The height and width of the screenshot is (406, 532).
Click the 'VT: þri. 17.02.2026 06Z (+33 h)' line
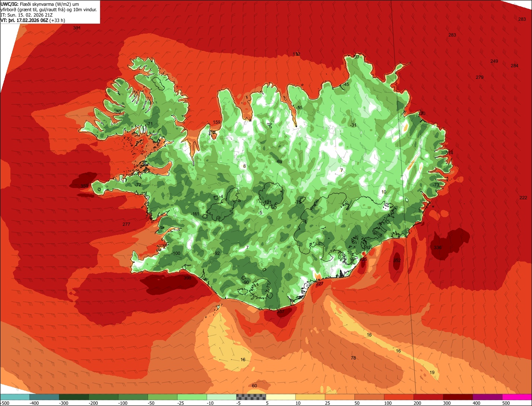(33, 20)
